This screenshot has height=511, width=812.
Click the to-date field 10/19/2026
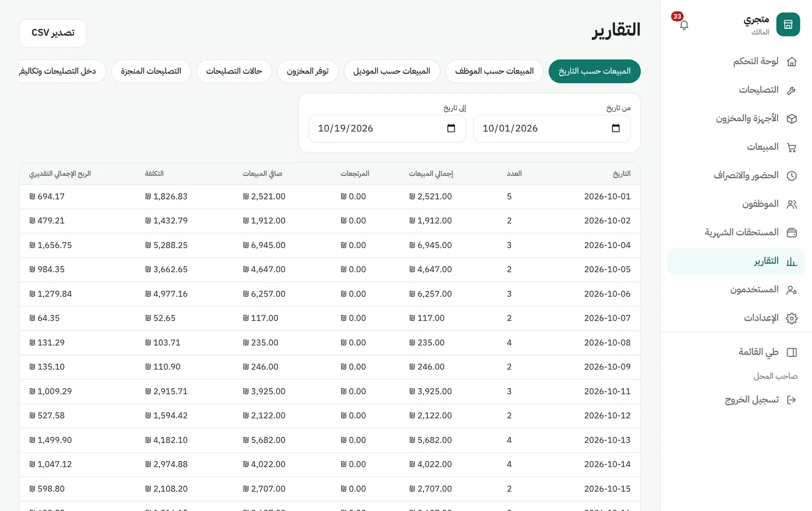coord(387,128)
